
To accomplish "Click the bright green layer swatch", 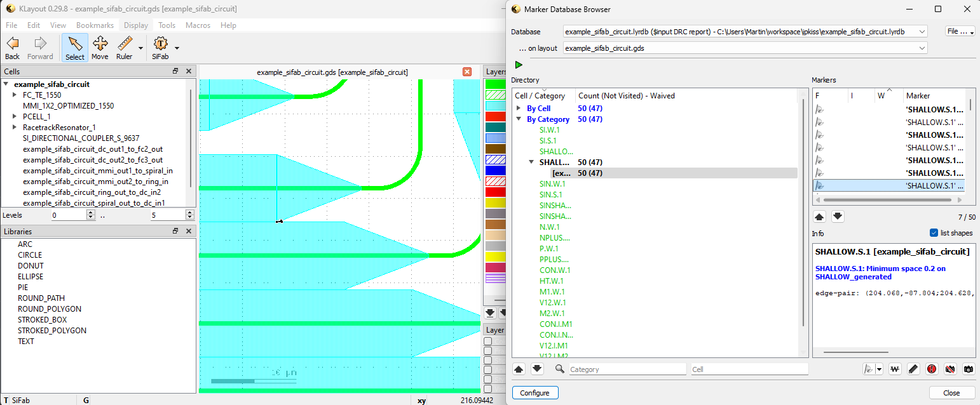I will tap(495, 84).
